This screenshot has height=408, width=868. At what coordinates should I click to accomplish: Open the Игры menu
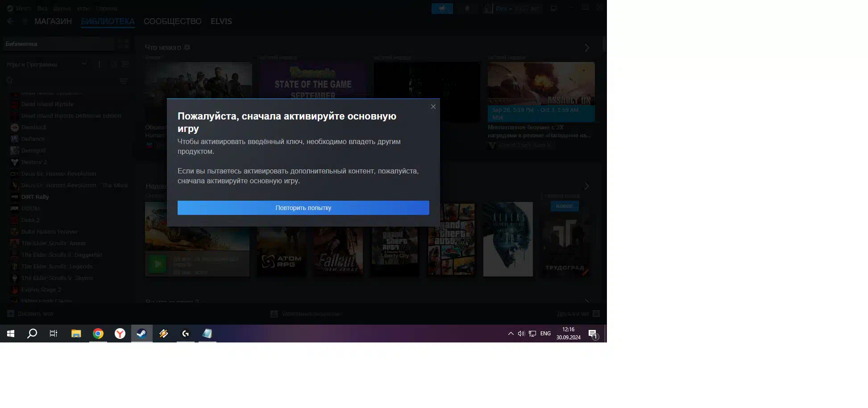[x=83, y=8]
